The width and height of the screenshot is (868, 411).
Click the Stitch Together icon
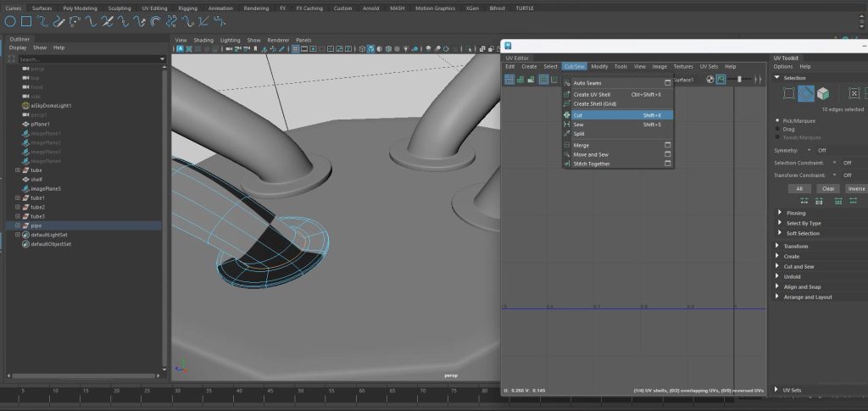567,164
